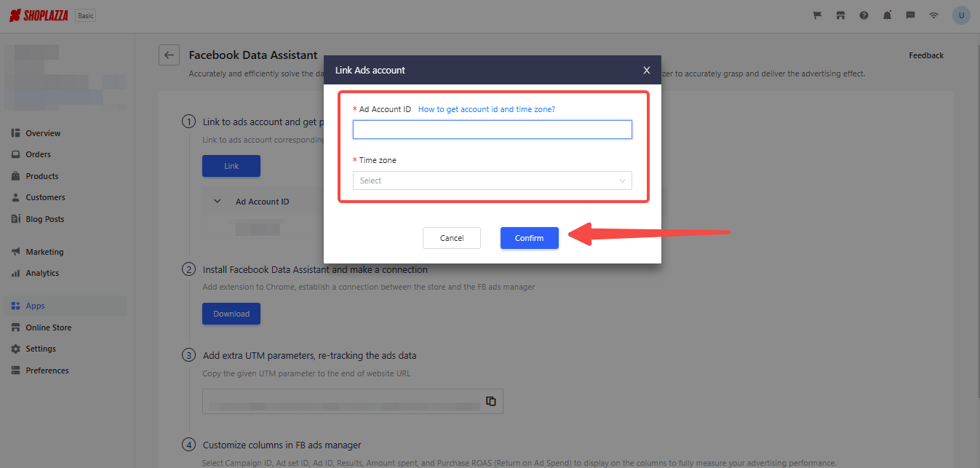Screen dimensions: 980x468
Task: Go to Analytics in the sidebar
Action: [42, 273]
